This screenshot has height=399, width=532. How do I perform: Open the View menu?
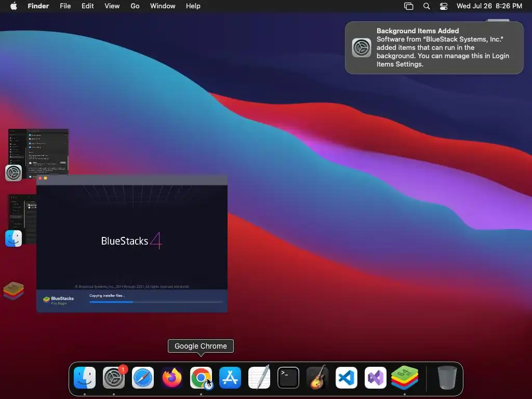coord(112,6)
